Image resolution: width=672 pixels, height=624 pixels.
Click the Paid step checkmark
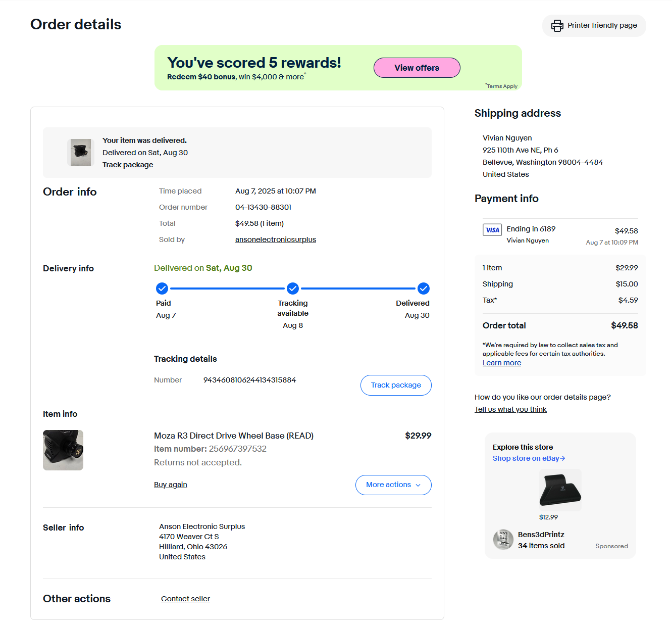pyautogui.click(x=162, y=289)
